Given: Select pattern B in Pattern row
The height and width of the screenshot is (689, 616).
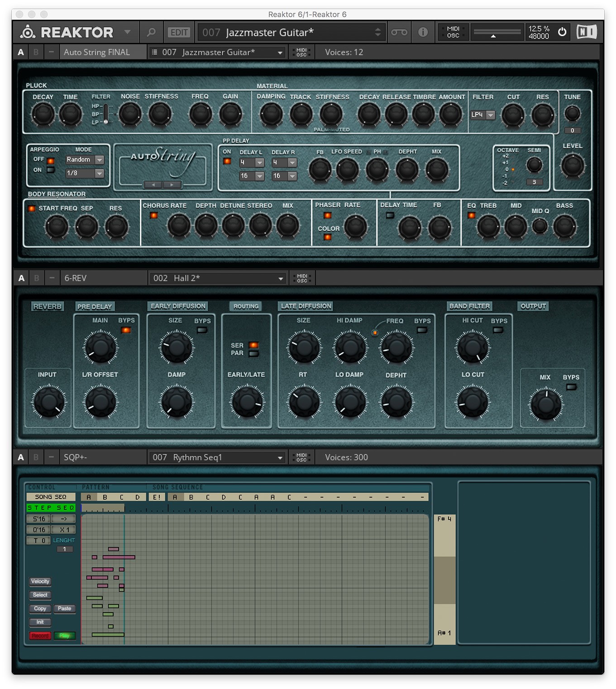Looking at the screenshot, I should pyautogui.click(x=105, y=497).
